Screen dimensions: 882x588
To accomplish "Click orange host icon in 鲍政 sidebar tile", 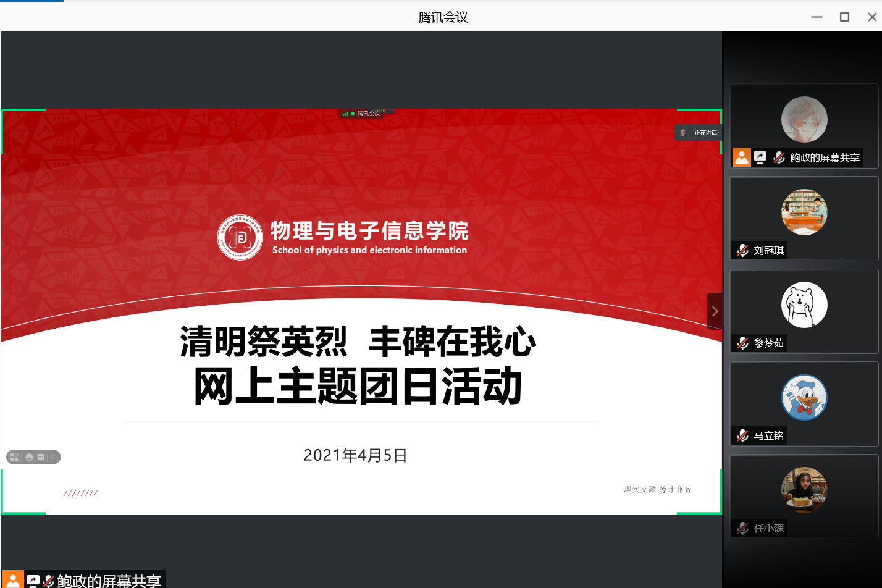I will pos(742,157).
